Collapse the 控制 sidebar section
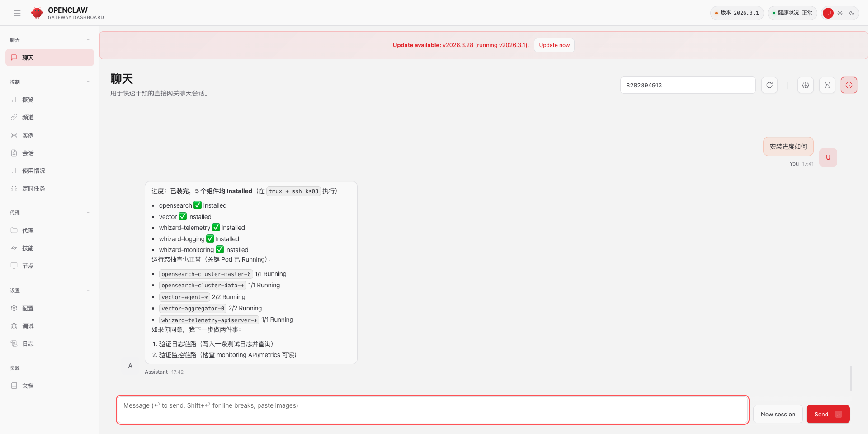This screenshot has height=434, width=868. click(x=88, y=82)
